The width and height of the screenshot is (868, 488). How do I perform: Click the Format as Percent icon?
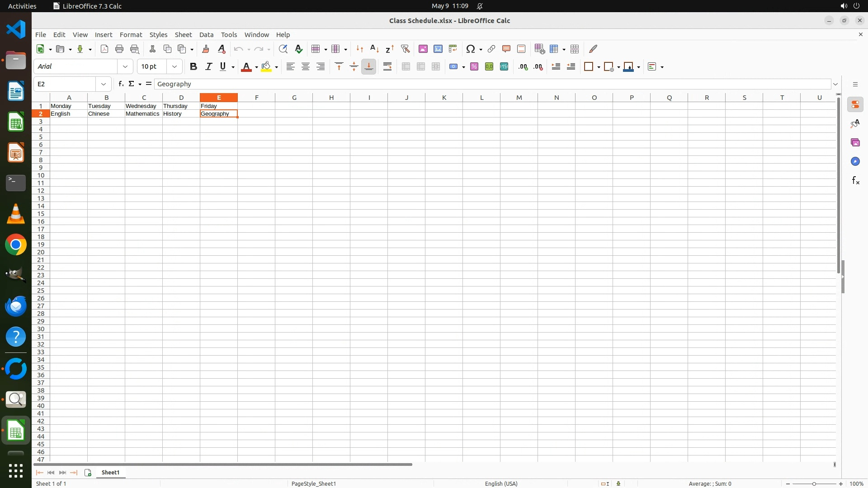point(474,67)
